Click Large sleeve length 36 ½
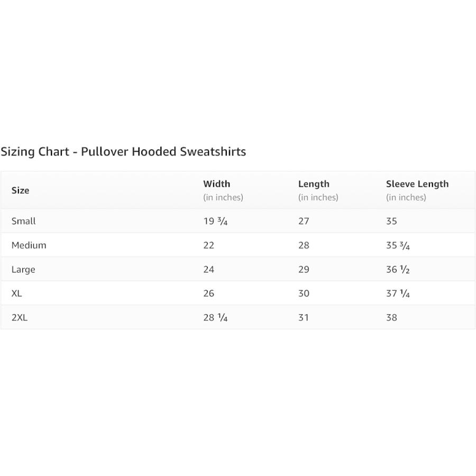This screenshot has height=476, width=476. point(398,270)
